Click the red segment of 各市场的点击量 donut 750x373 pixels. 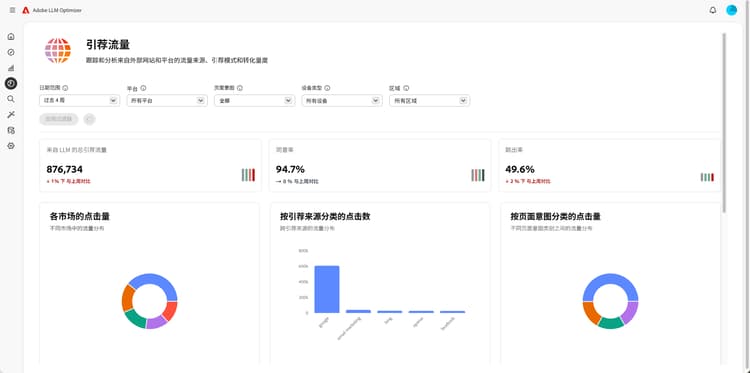pos(170,311)
